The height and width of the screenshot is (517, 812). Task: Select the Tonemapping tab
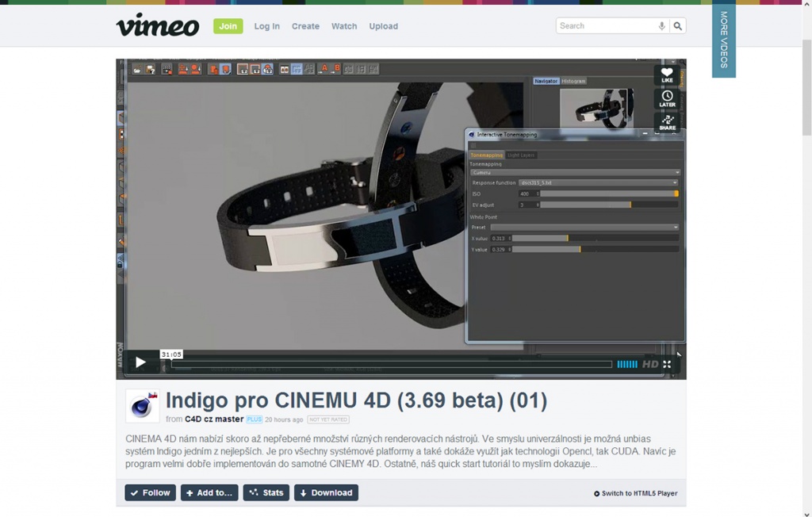(x=486, y=155)
